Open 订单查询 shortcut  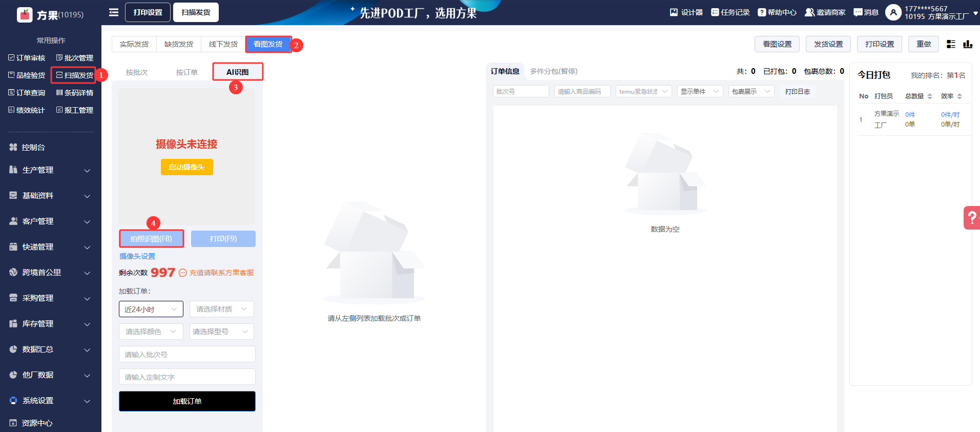click(27, 93)
